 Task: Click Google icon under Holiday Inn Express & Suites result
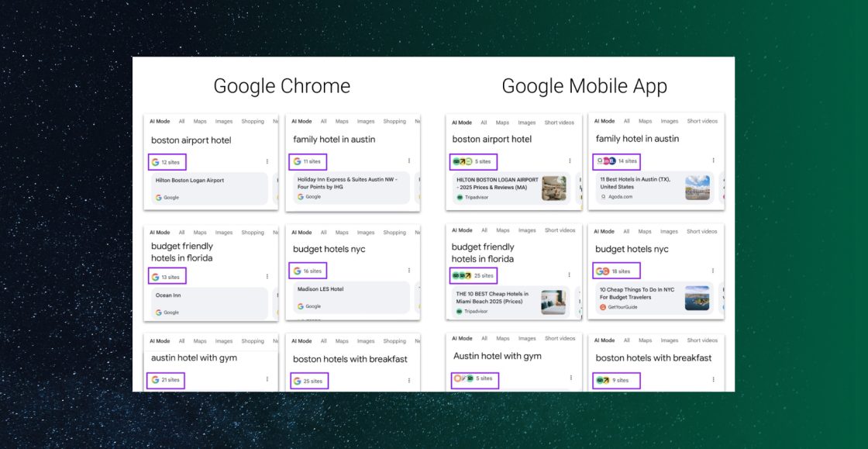click(301, 196)
